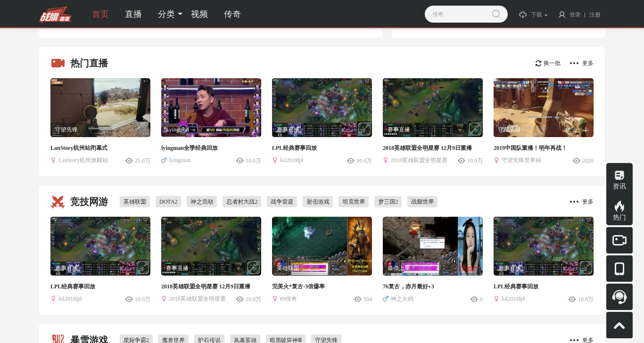Click the gender icon beside 守望先锋世界杯
644x343 pixels.
click(x=496, y=160)
